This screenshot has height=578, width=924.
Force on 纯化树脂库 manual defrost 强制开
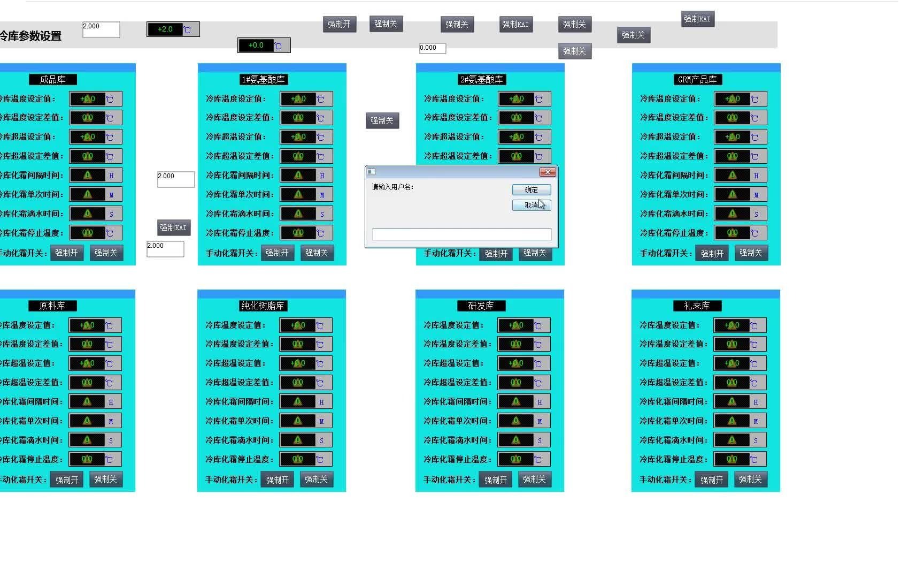278,480
